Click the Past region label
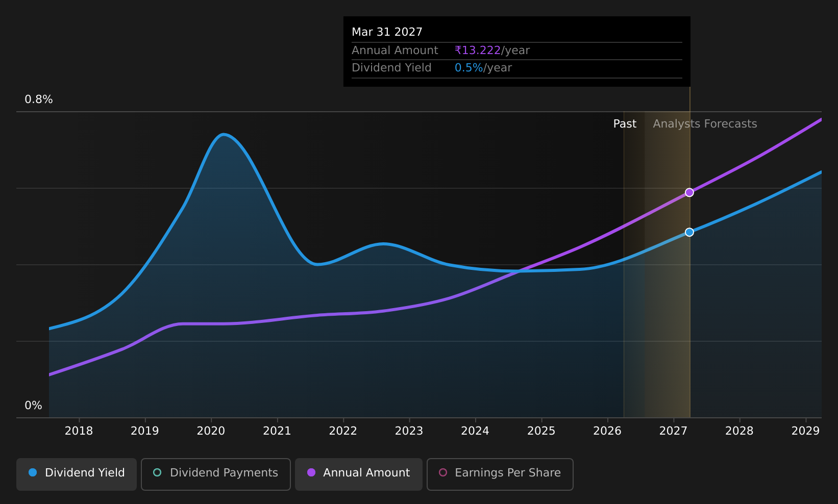This screenshot has width=838, height=504. tap(625, 124)
